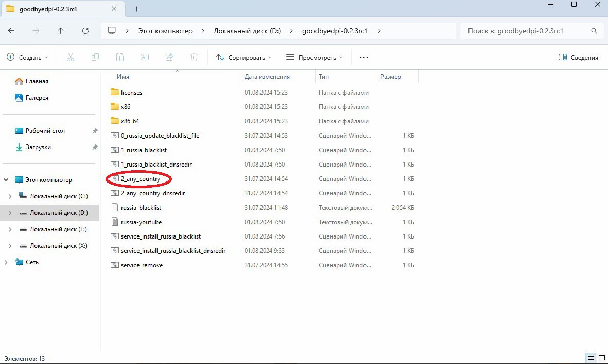Select the russia-youtube text file
Viewport: 608px width, 364px height.
pyautogui.click(x=141, y=222)
